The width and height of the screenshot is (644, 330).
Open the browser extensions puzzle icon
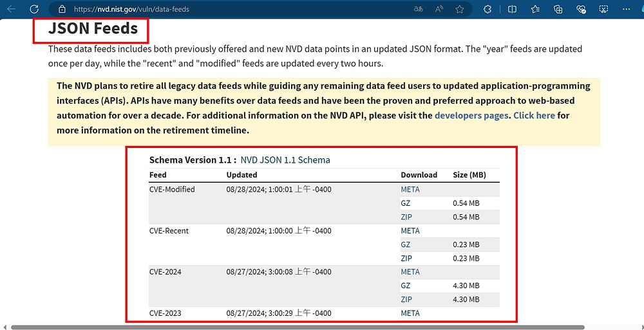pyautogui.click(x=488, y=9)
